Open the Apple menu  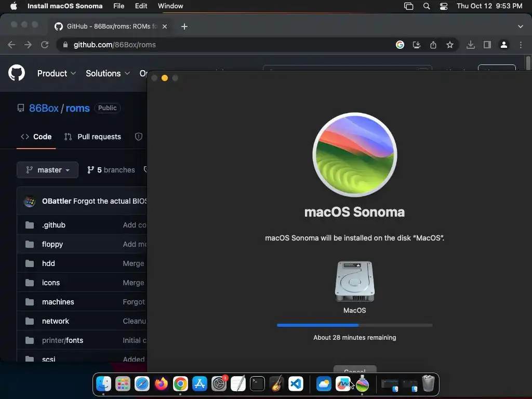14,6
